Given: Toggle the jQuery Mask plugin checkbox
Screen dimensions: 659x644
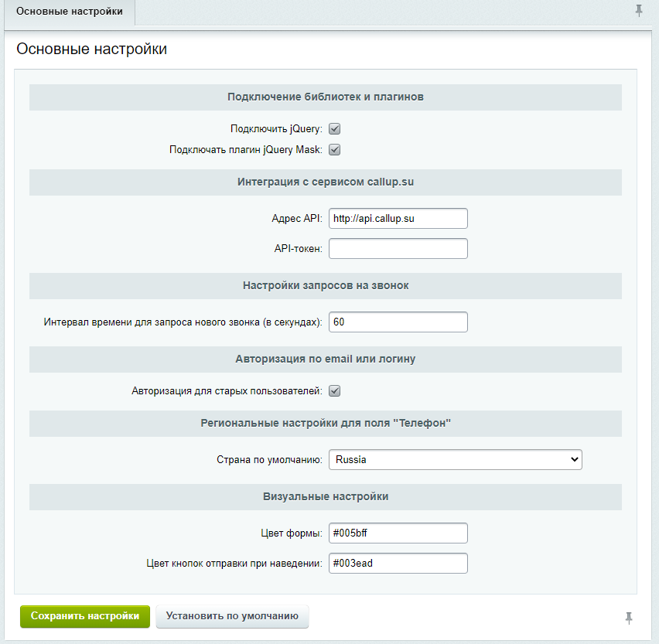Looking at the screenshot, I should click(335, 149).
